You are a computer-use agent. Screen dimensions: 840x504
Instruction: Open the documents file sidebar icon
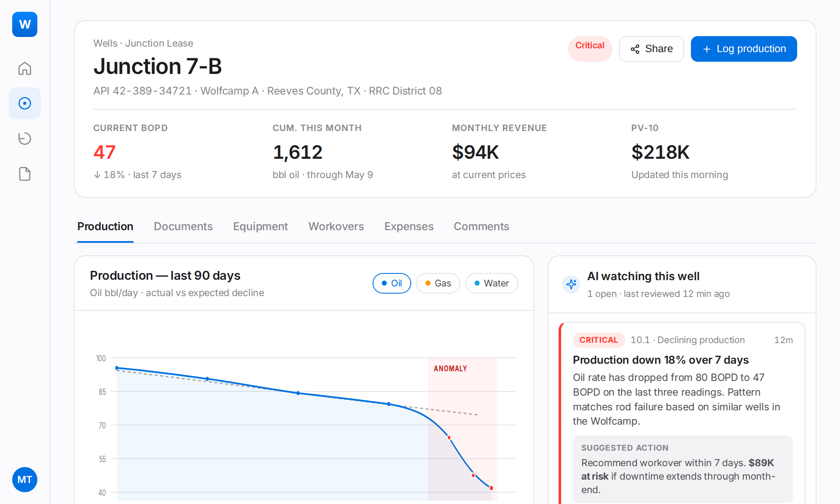tap(25, 174)
